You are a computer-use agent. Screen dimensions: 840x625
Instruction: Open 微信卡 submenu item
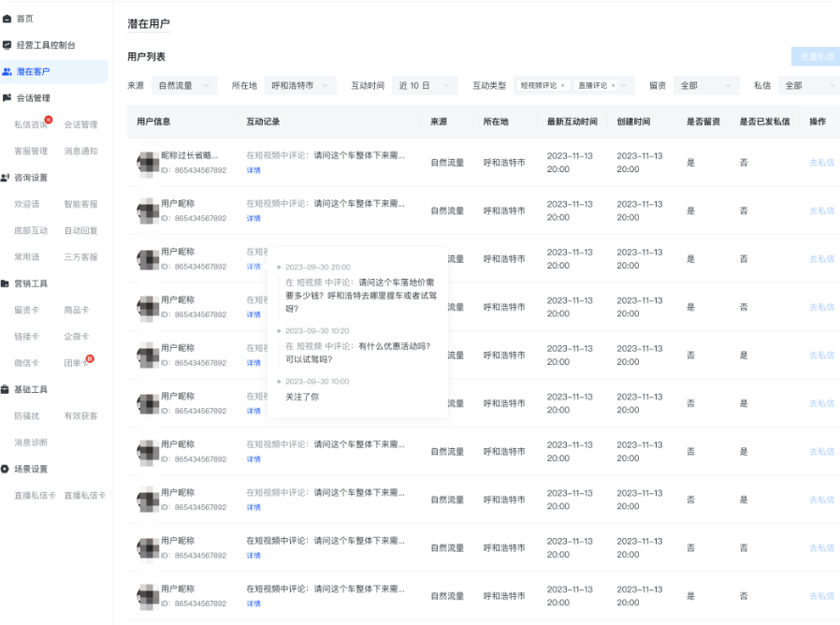tap(27, 363)
